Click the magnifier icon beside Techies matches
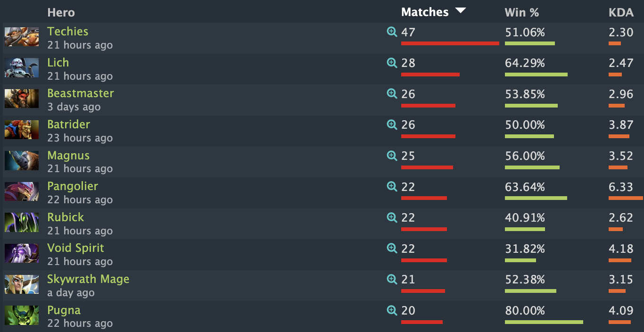The width and height of the screenshot is (644, 332). (392, 32)
